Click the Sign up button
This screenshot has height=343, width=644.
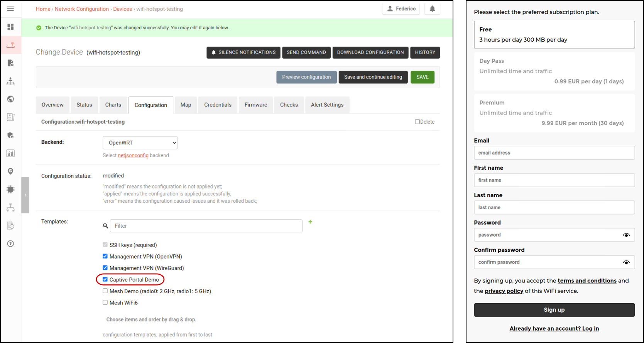(x=554, y=310)
